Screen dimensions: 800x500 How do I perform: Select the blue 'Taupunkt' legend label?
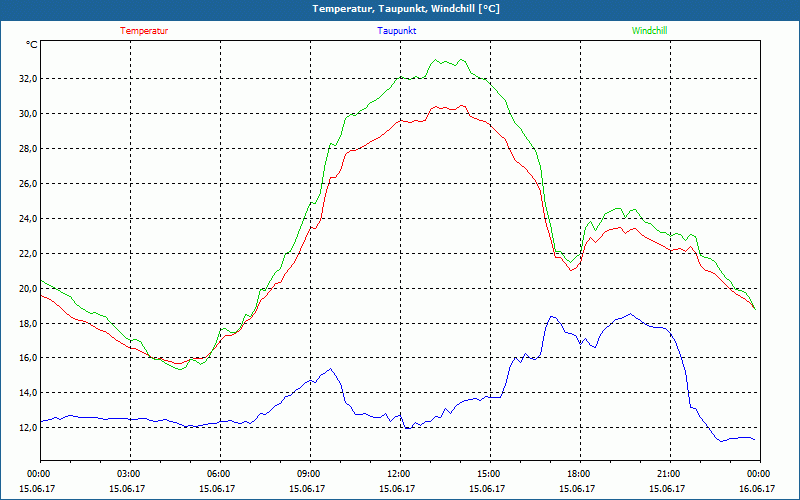[x=396, y=31]
